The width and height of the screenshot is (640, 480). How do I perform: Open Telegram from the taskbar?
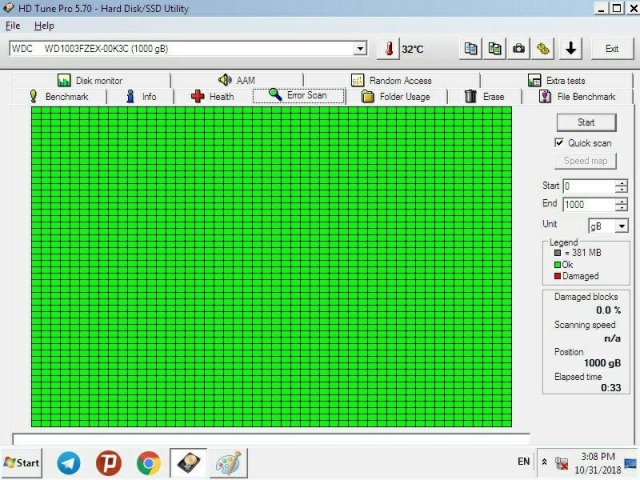click(x=69, y=462)
